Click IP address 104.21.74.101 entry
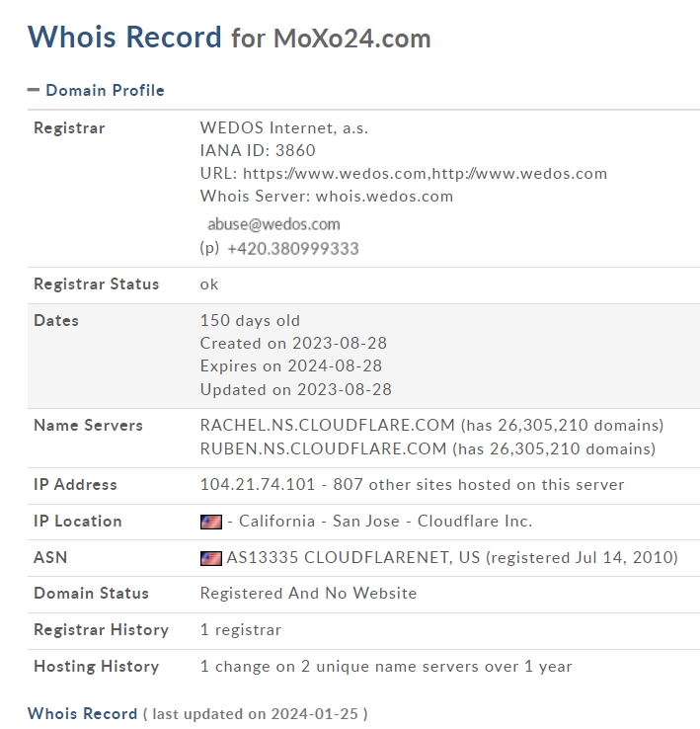 tap(258, 484)
